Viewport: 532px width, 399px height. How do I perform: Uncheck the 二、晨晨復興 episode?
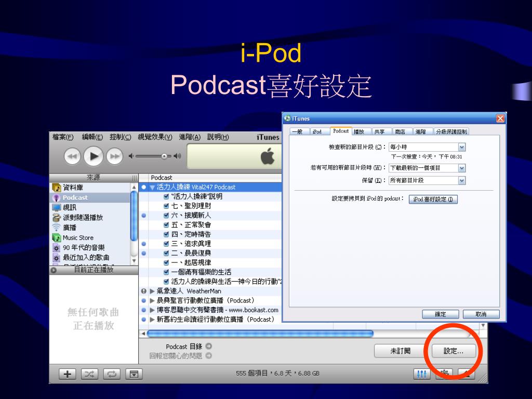pyautogui.click(x=166, y=253)
